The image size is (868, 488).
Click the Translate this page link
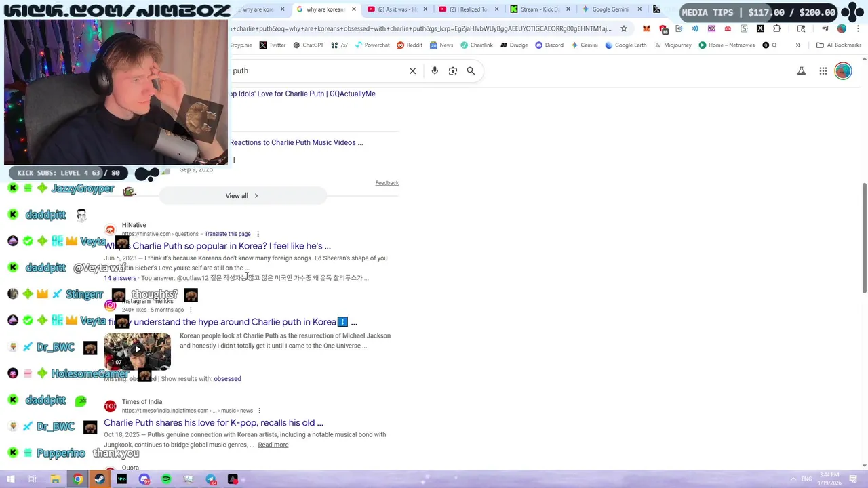[227, 234]
